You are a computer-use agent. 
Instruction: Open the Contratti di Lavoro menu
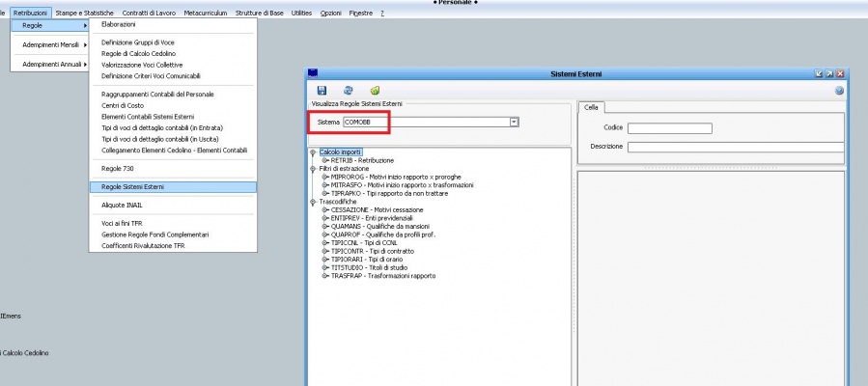click(149, 13)
